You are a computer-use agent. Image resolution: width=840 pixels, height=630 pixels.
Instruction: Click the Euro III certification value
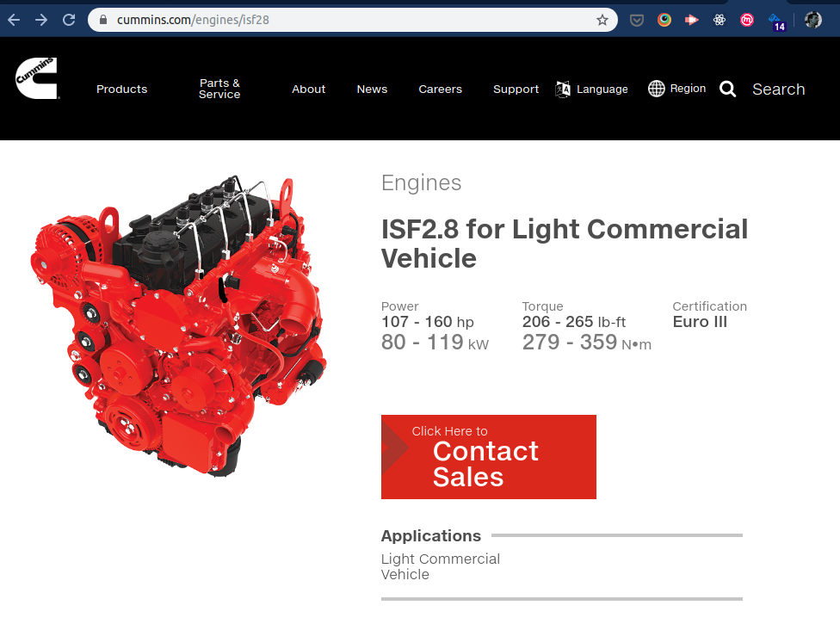(700, 321)
